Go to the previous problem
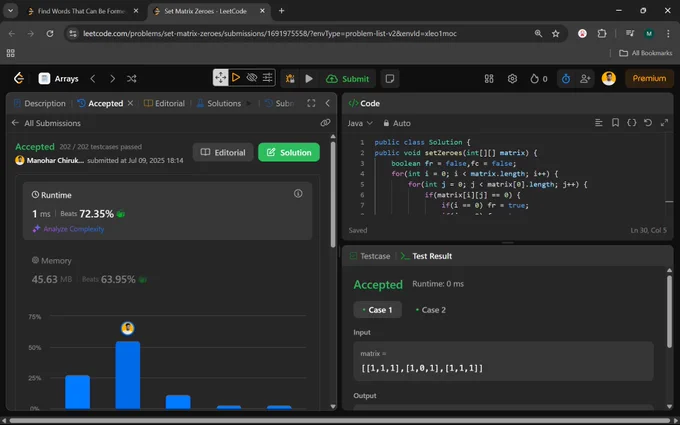 click(92, 78)
